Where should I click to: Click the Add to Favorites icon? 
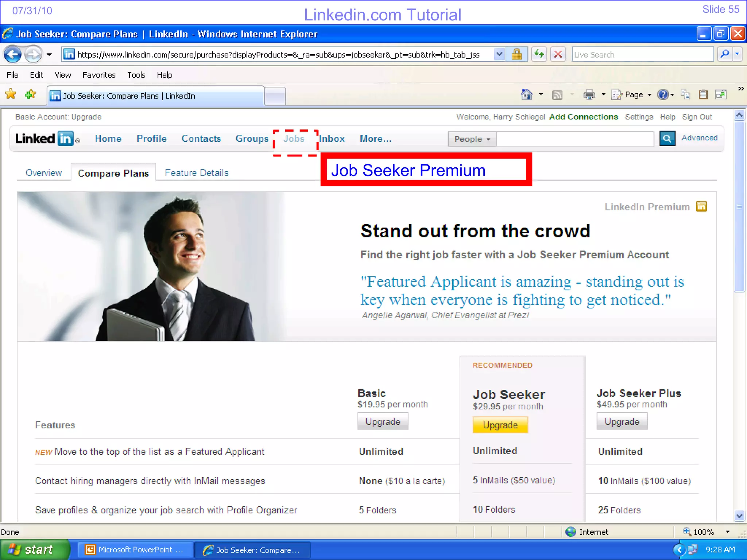(x=30, y=94)
